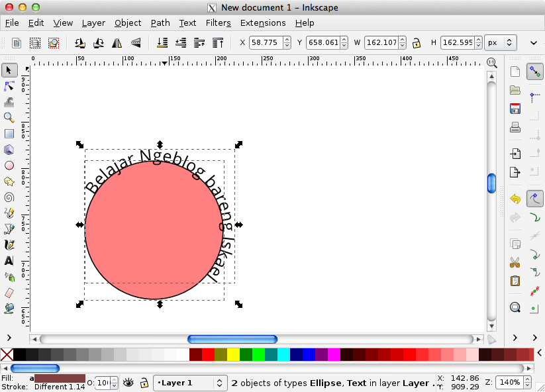
Task: Open the File menu
Action: [12, 23]
